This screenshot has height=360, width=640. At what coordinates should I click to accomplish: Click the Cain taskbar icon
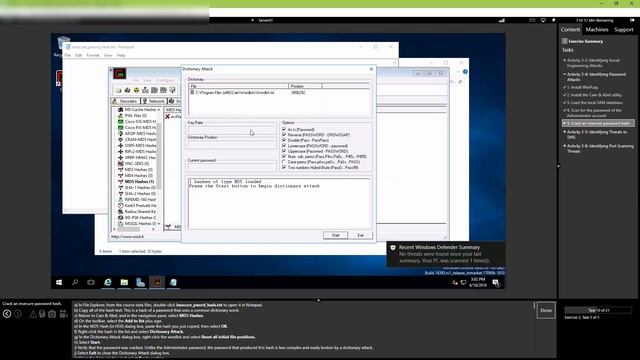coord(157,282)
